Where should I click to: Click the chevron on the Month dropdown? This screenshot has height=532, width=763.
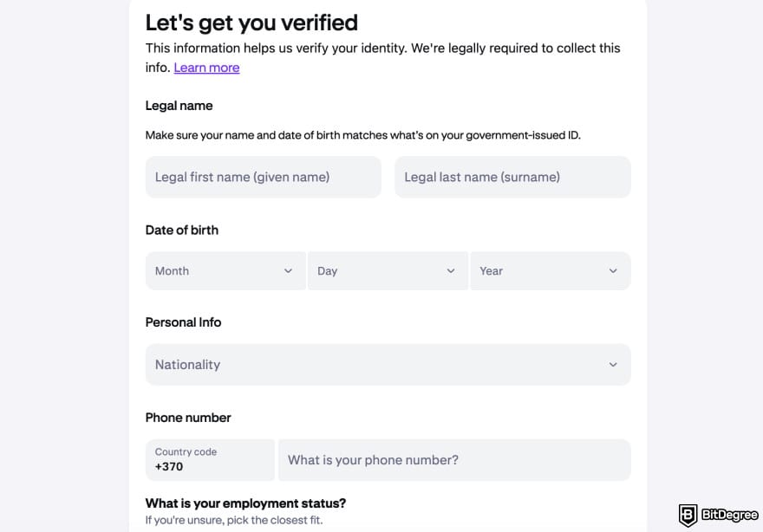coord(289,270)
